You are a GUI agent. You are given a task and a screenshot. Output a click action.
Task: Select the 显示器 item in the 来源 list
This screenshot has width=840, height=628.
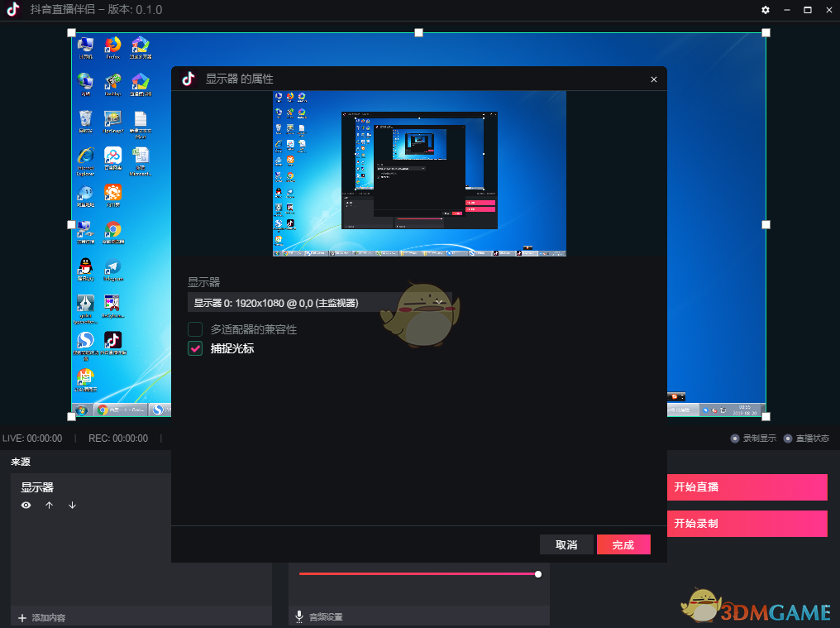coord(37,487)
